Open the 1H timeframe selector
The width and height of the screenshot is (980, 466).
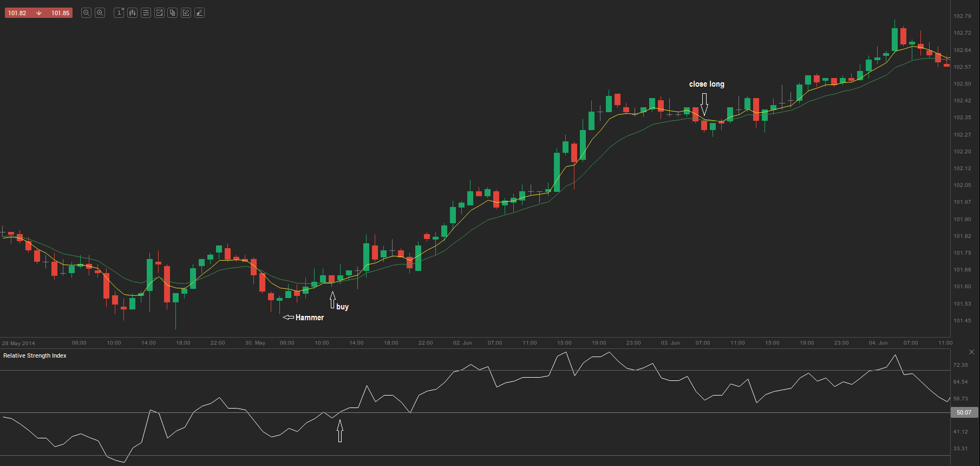click(x=119, y=13)
